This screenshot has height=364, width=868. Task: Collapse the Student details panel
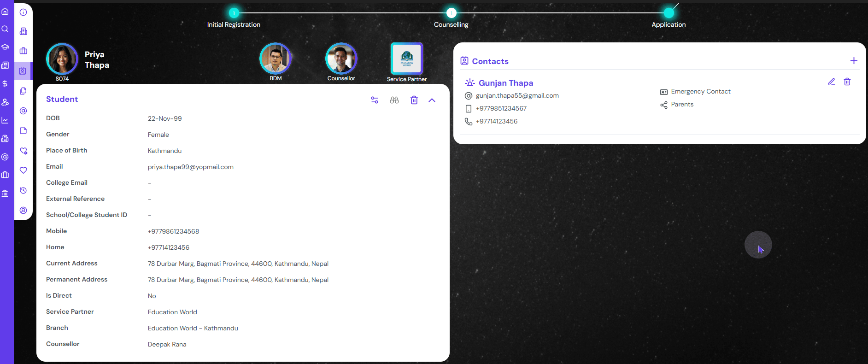432,100
